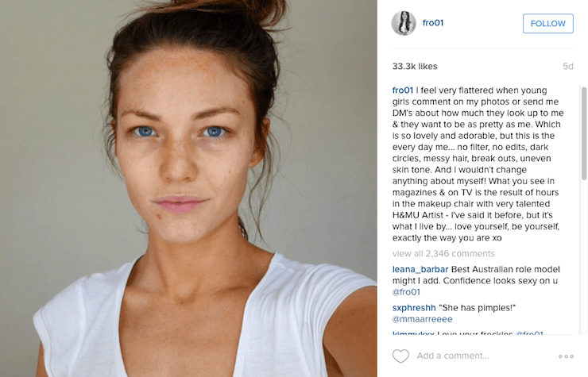588x377 pixels.
Task: Open fro01's profile picture avatar
Action: [404, 23]
